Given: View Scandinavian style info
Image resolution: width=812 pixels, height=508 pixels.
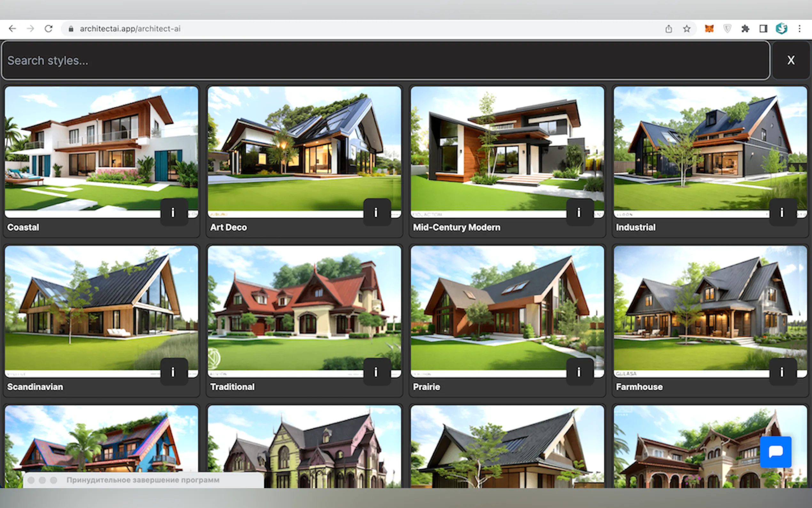Looking at the screenshot, I should point(173,372).
